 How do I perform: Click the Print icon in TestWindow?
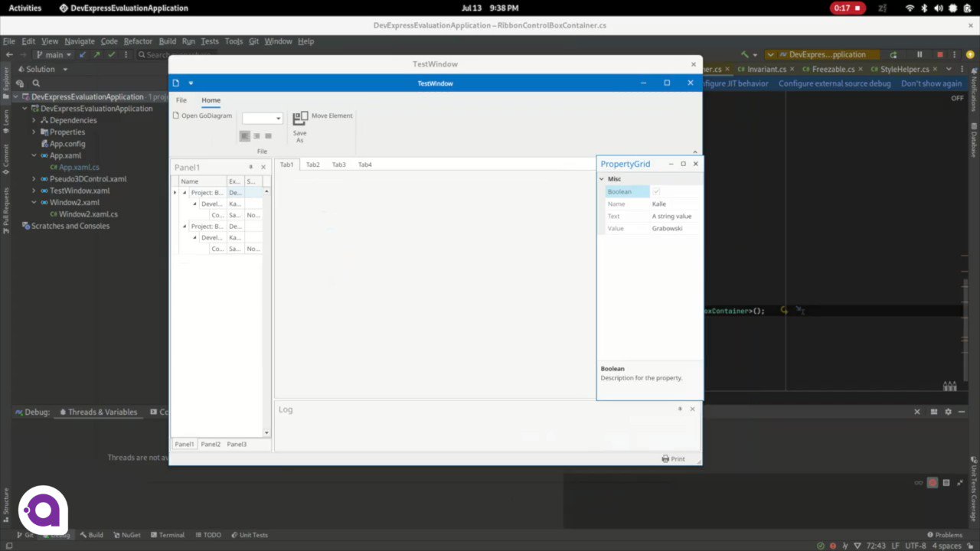665,458
